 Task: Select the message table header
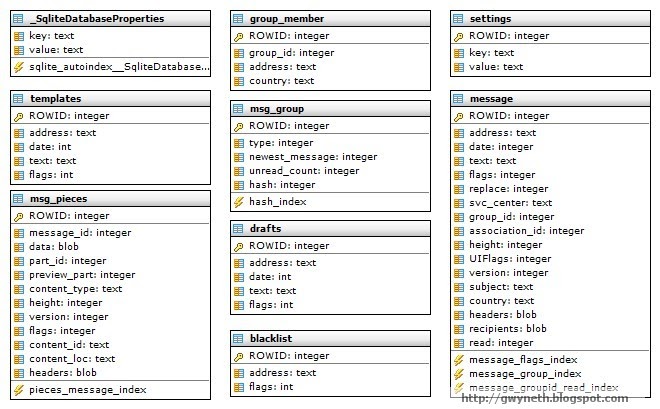551,99
